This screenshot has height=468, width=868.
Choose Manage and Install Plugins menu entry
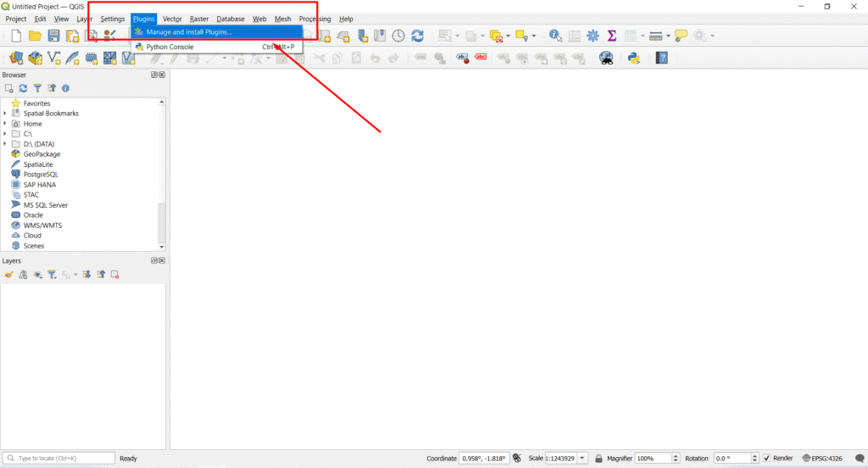coord(217,32)
